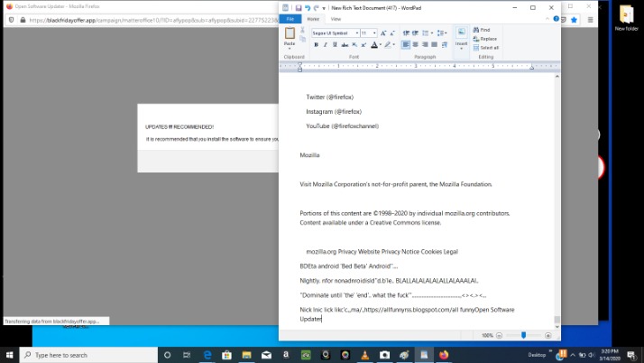Open paragraph settings dialog icon
644x363 pixels.
[x=445, y=45]
